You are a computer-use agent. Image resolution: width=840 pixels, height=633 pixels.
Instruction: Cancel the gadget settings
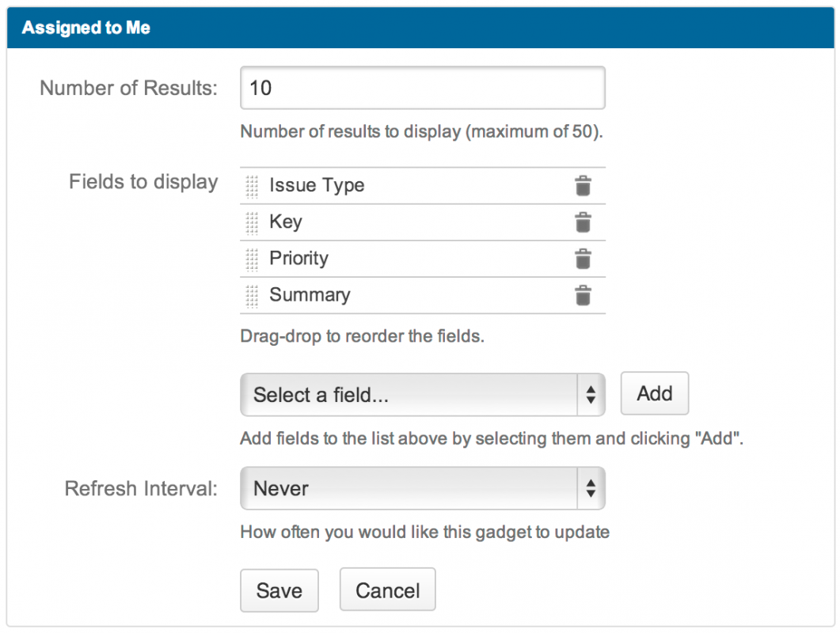(387, 590)
